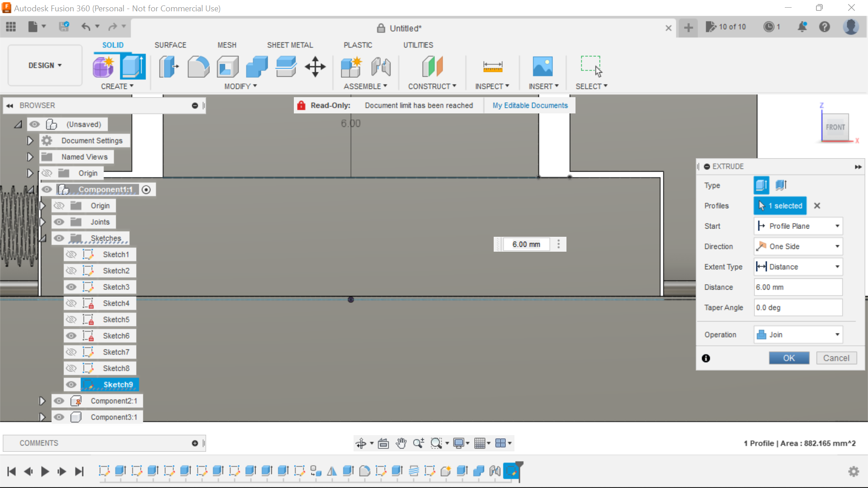Show hidden Sketch7 using eye icon
This screenshot has width=868, height=488.
pyautogui.click(x=71, y=352)
